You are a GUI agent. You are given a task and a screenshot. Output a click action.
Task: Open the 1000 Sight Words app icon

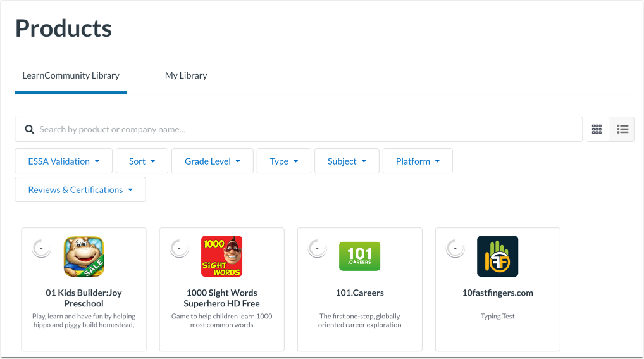pos(222,256)
